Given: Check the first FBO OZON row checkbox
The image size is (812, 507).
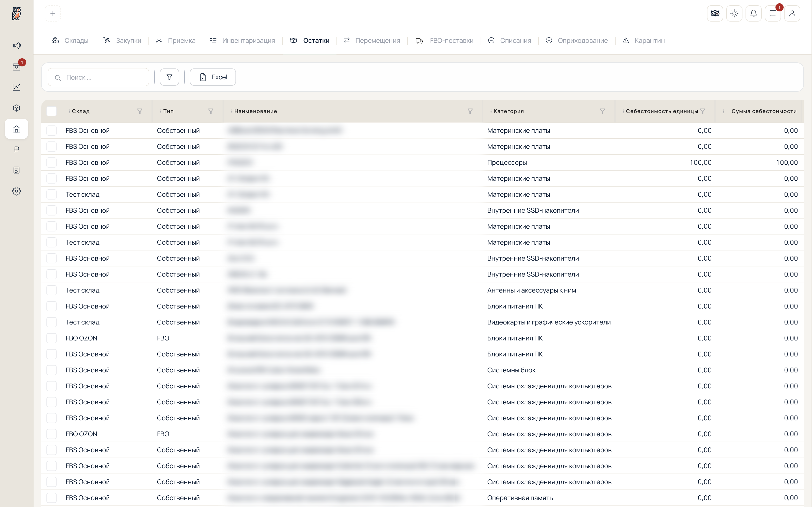Looking at the screenshot, I should pyautogui.click(x=51, y=338).
